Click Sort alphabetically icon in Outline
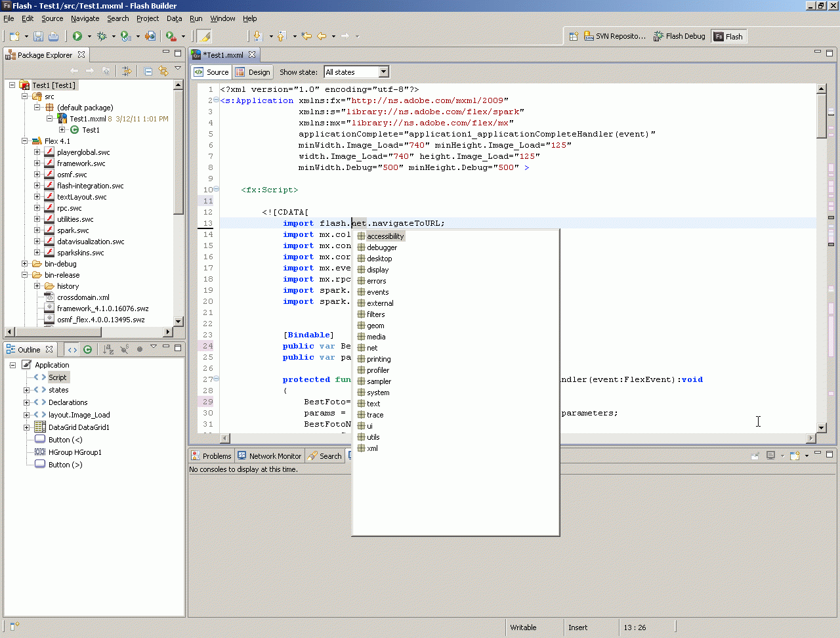Viewport: 840px width, 638px height. pyautogui.click(x=108, y=349)
